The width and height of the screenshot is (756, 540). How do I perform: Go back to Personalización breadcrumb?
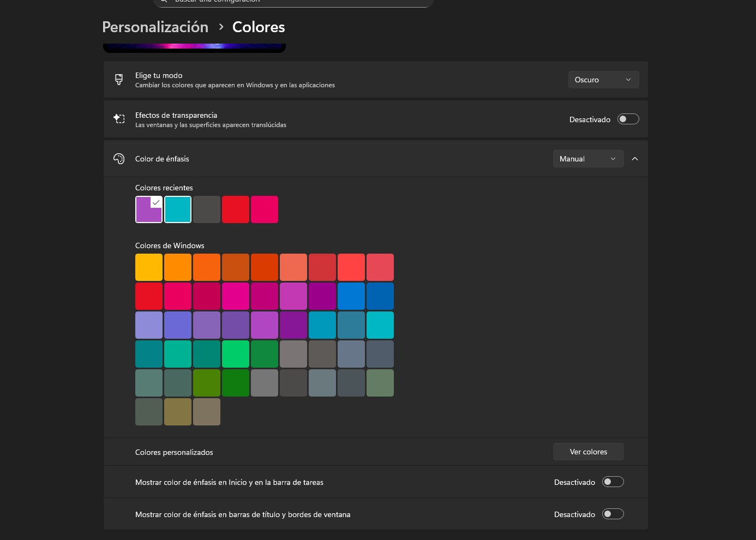tap(155, 27)
